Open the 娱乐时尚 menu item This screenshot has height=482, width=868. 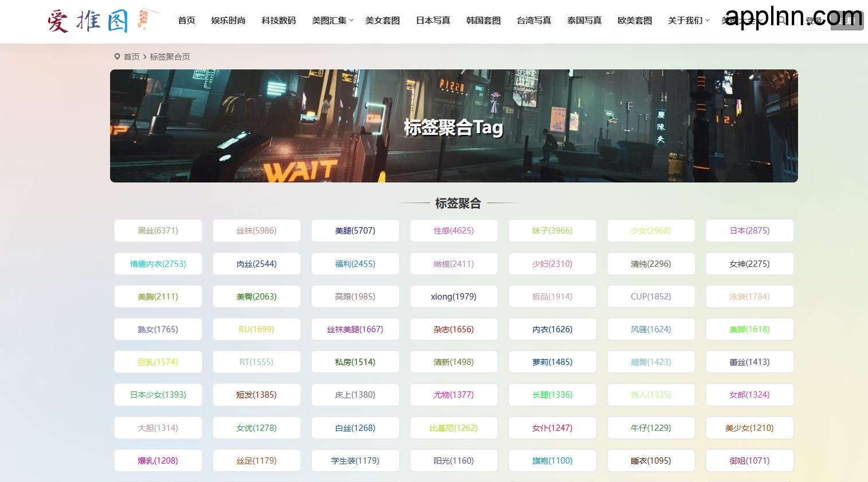pos(228,20)
